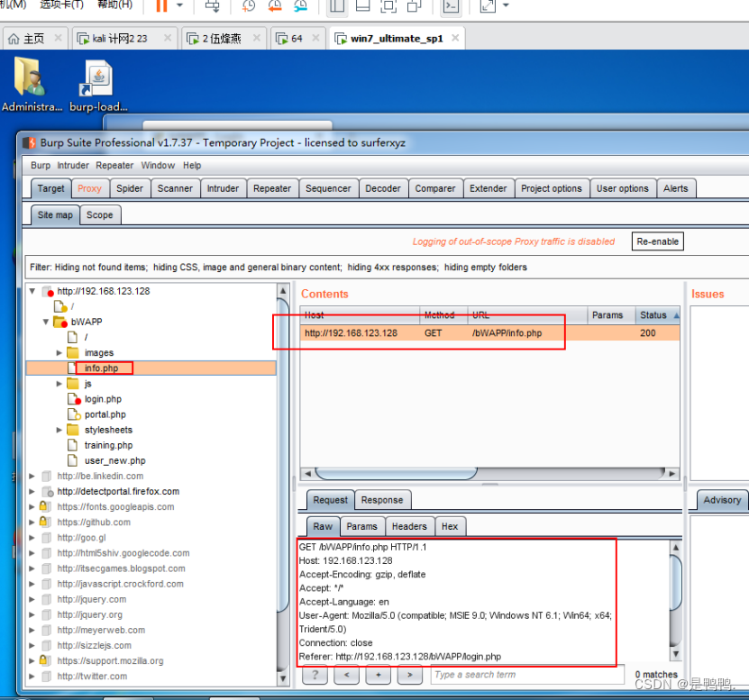Switch to the VMware home tab
The width and height of the screenshot is (749, 700).
click(35, 39)
